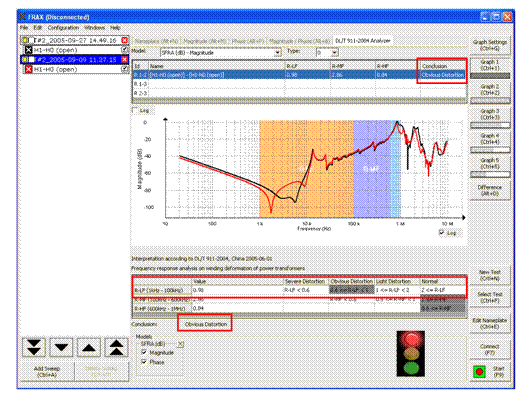529x397 pixels.
Task: Click the Name column header in results table
Action: 216,66
